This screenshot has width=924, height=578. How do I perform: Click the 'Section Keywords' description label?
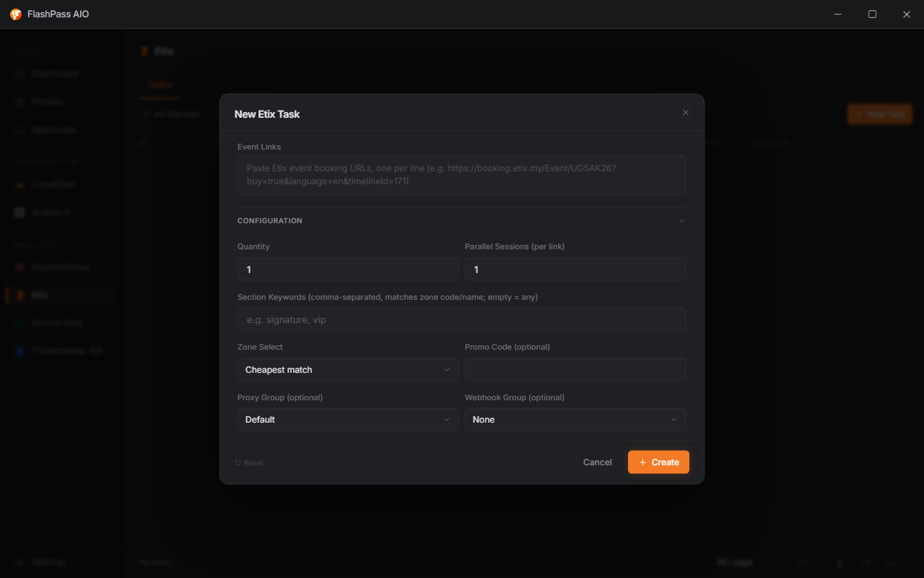click(388, 297)
